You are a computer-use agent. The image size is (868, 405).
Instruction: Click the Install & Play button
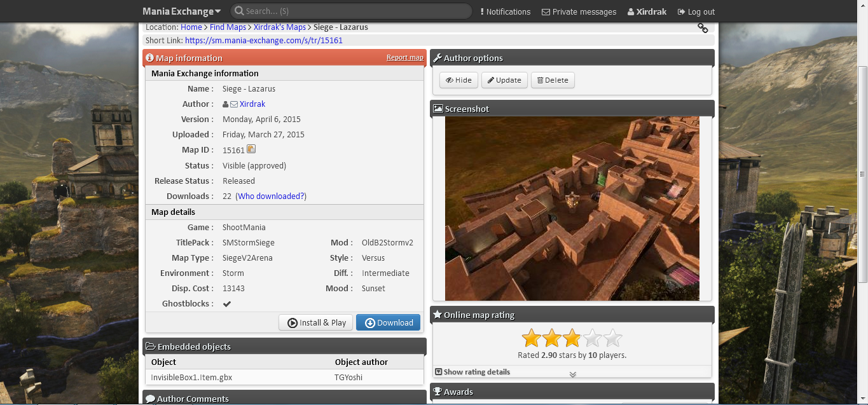pos(315,322)
